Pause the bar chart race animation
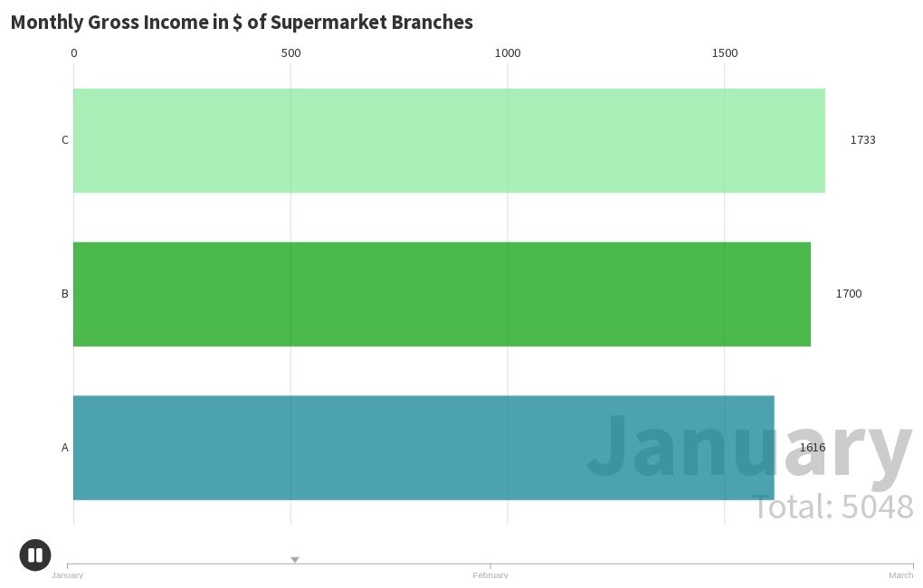 35,555
